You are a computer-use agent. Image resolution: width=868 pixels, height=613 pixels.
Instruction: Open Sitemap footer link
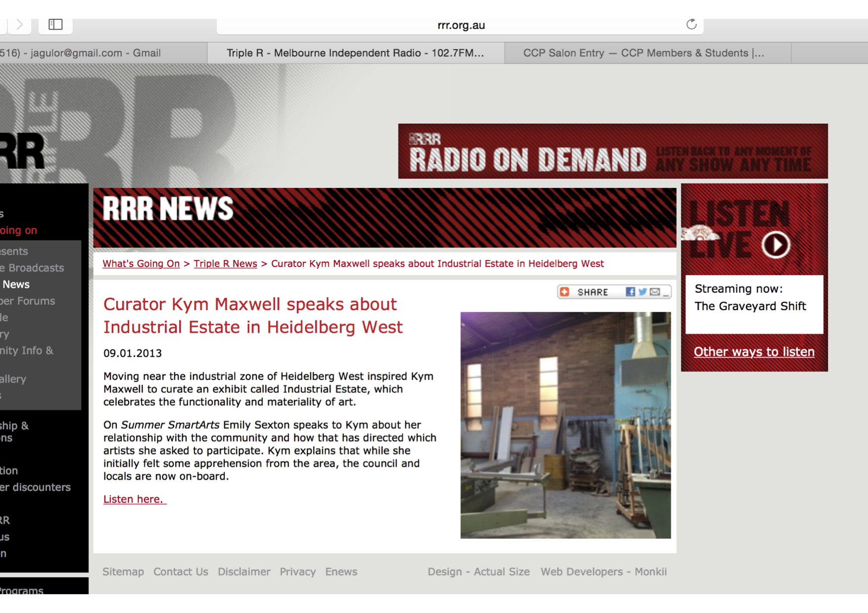coord(123,572)
